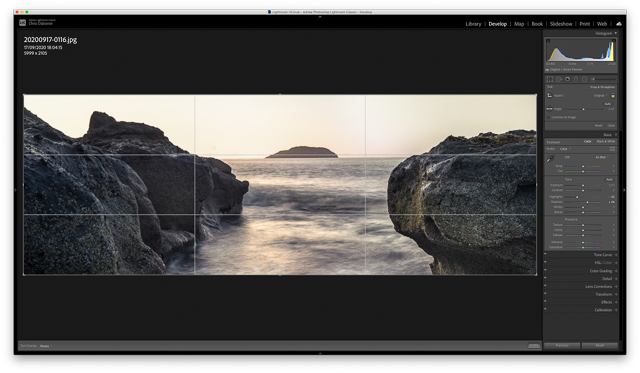This screenshot has width=640, height=373.
Task: Select Color treatment
Action: pos(587,141)
